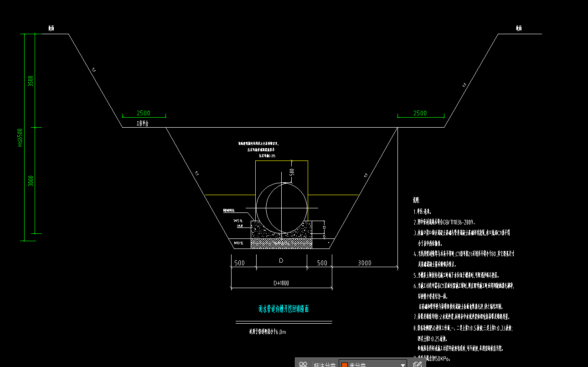Click the subtitle mentioning 6.0m depth
588x367 pixels.
[x=268, y=332]
